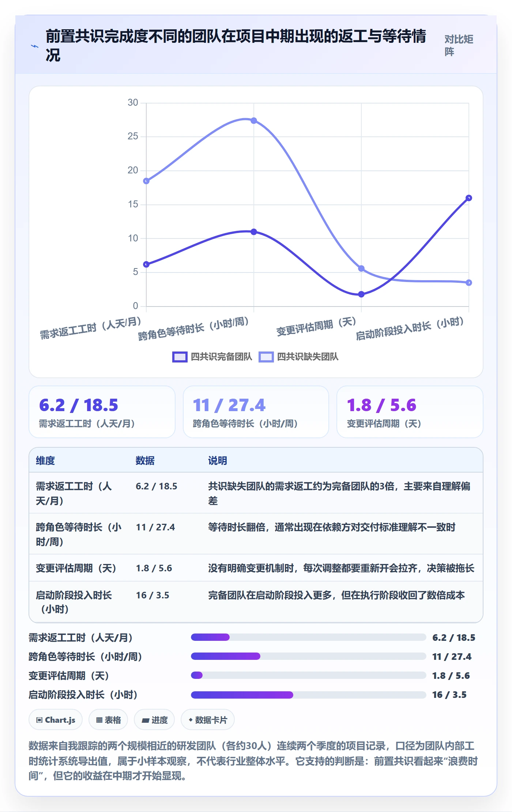
Task: Click the 启动阶段投入时长 progress bar
Action: 309,695
